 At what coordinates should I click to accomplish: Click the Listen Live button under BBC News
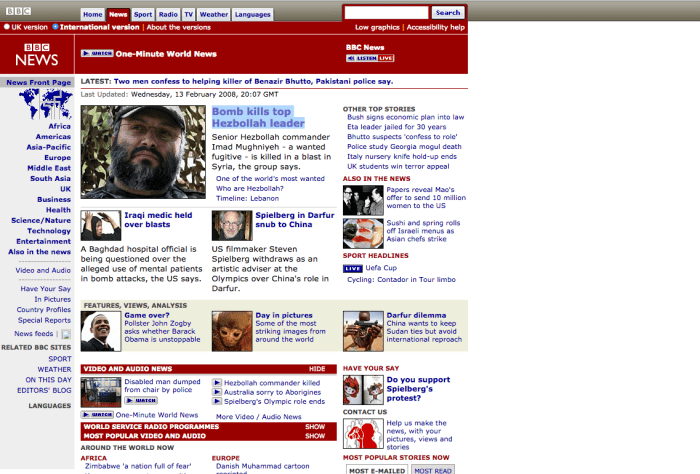click(x=370, y=58)
